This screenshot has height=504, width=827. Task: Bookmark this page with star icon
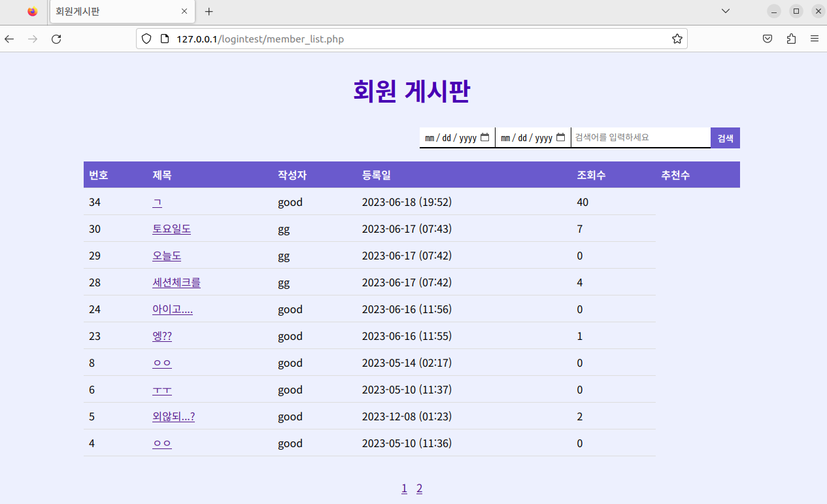point(677,39)
